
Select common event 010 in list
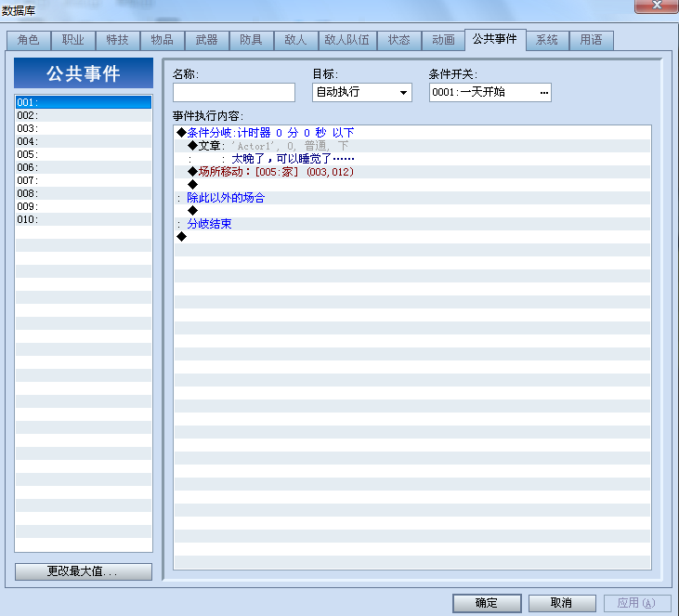pos(84,219)
